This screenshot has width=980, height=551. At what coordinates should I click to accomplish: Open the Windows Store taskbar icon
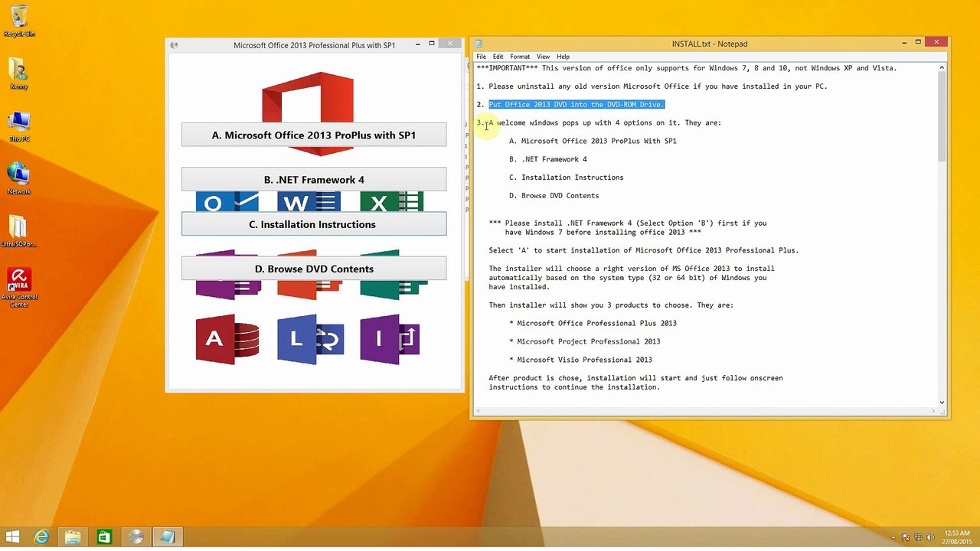click(x=104, y=537)
